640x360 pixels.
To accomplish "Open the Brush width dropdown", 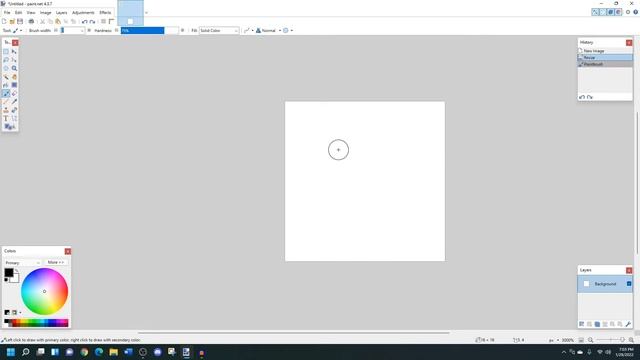I will pos(82,31).
